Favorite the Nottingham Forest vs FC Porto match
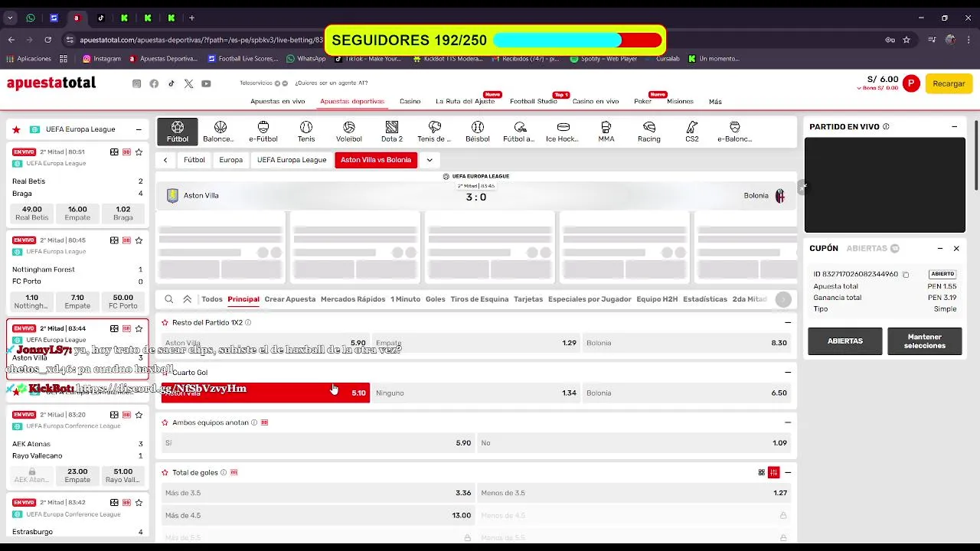 coord(139,240)
